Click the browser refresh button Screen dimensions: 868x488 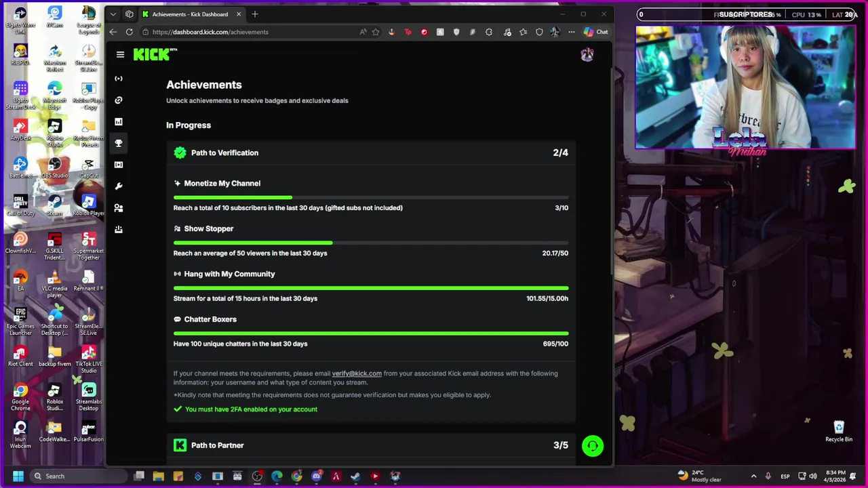[x=129, y=32]
